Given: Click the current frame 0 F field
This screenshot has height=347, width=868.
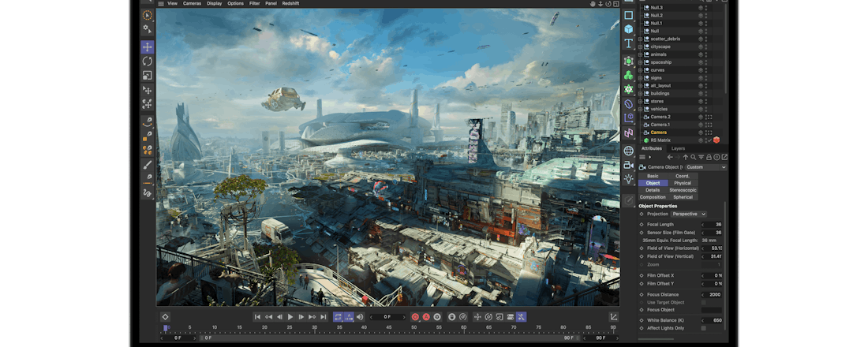Looking at the screenshot, I should click(387, 317).
